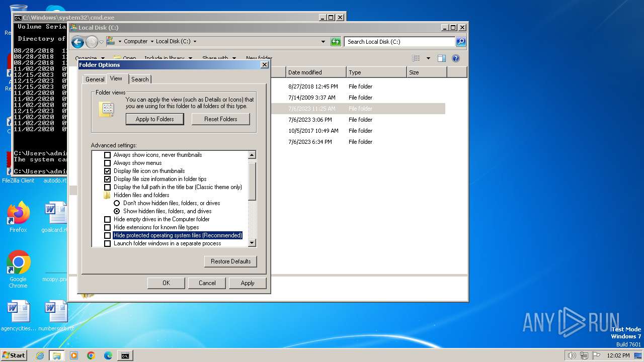Open the Action Center flag icon
The image size is (644, 362).
coord(596,355)
